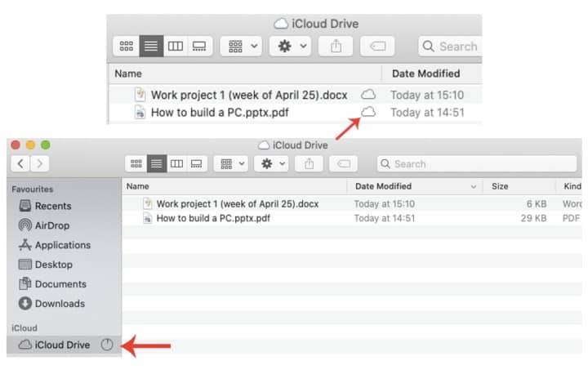Viewport: 588px width, 392px height.
Task: Sort by Name column in lower window
Action: pyautogui.click(x=234, y=186)
